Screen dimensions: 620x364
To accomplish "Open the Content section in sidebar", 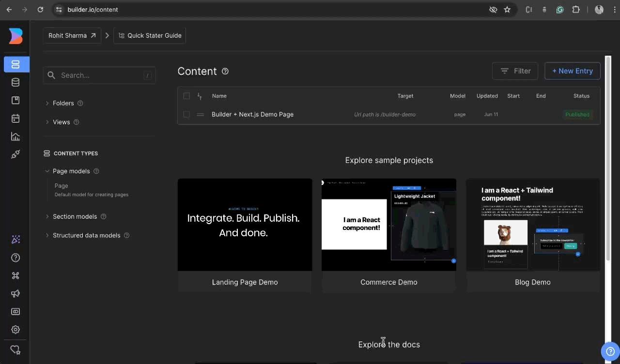I will (x=16, y=64).
